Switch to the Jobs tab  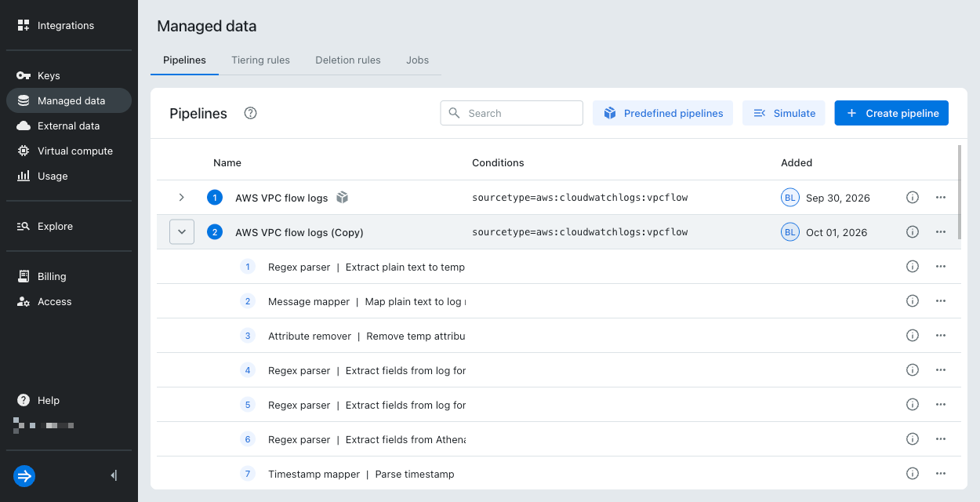click(417, 60)
